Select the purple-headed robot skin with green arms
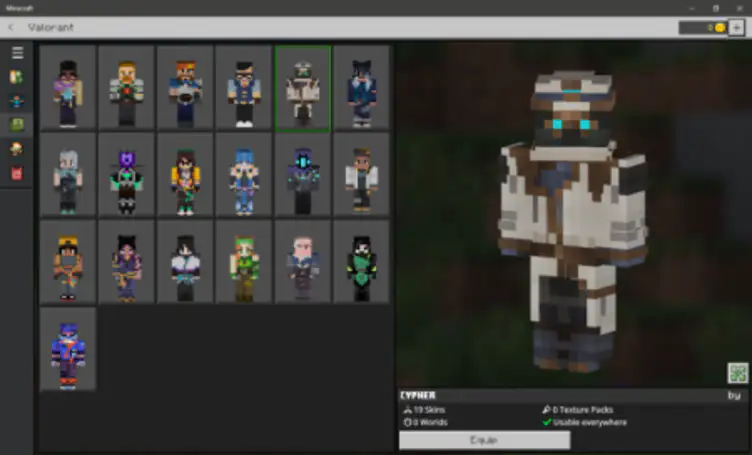This screenshot has width=752, height=455. coord(126,175)
